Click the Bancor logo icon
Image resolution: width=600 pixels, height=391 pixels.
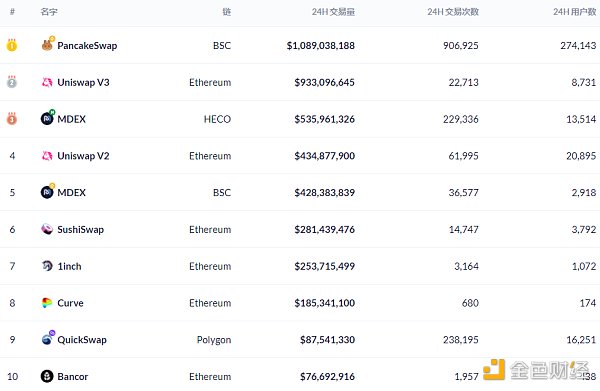tap(47, 376)
